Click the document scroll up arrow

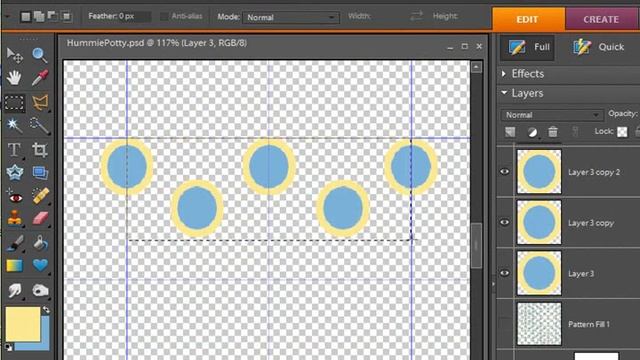coord(476,67)
